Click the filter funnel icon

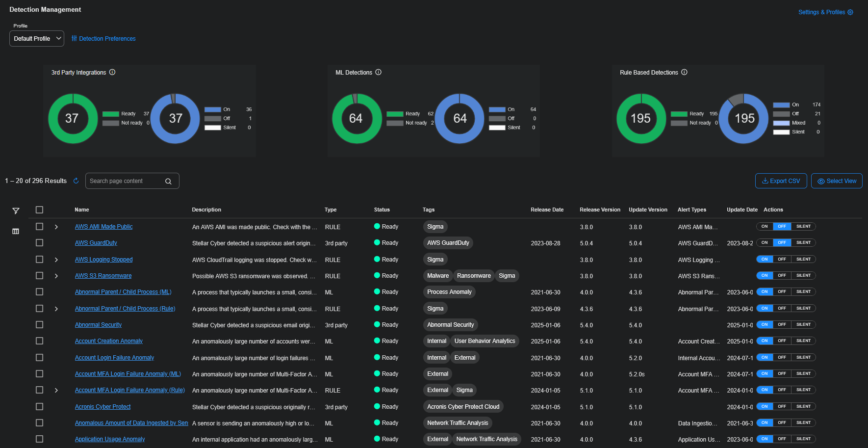16,211
